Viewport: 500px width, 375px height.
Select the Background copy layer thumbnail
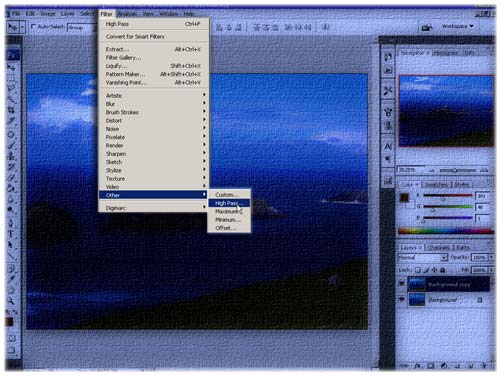(416, 284)
